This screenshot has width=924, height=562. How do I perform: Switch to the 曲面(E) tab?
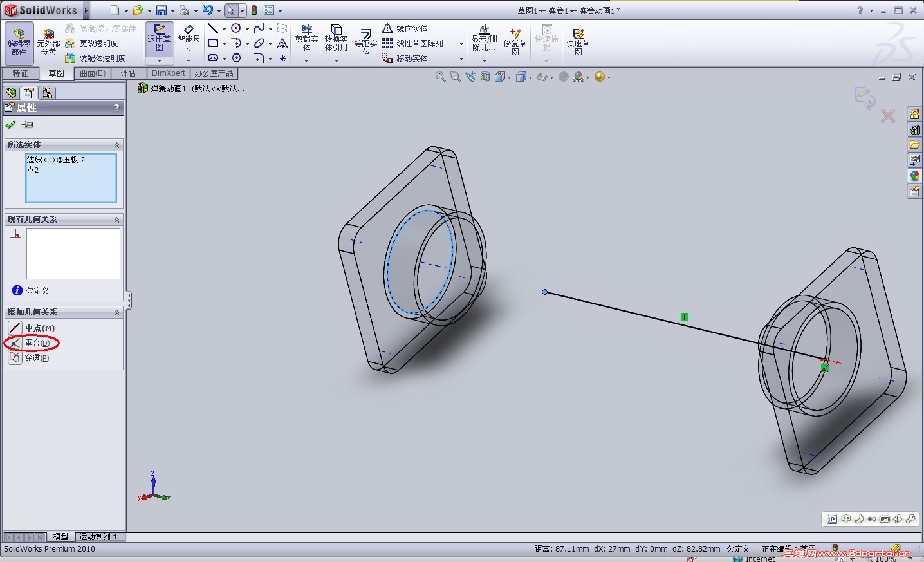[93, 73]
